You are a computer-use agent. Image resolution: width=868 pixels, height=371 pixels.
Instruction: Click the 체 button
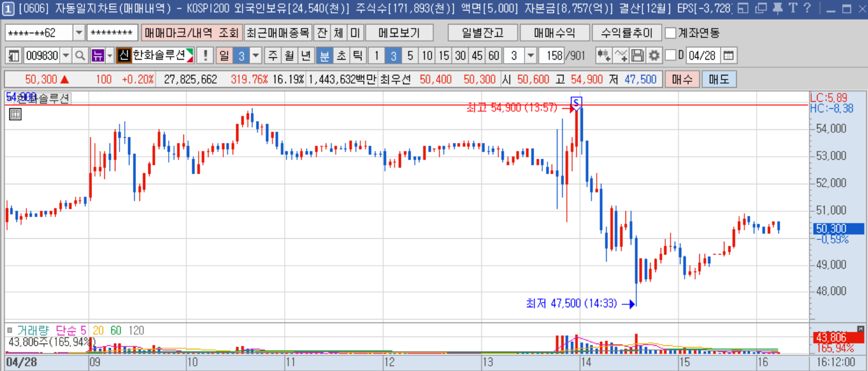[x=339, y=33]
